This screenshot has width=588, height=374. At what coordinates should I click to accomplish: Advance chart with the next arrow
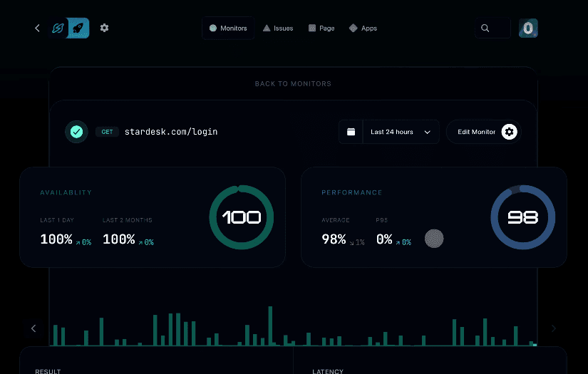[x=554, y=328]
